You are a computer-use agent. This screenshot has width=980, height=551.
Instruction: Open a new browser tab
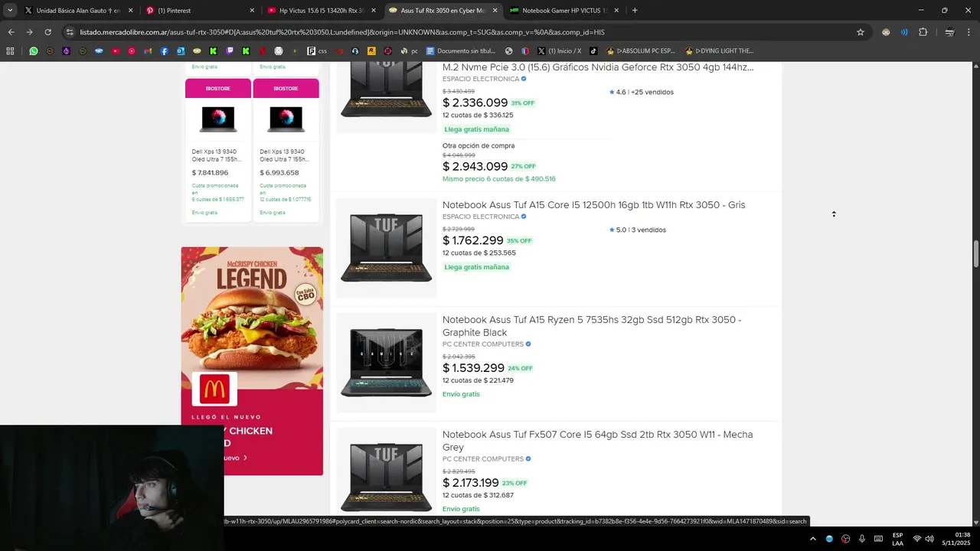(x=635, y=11)
